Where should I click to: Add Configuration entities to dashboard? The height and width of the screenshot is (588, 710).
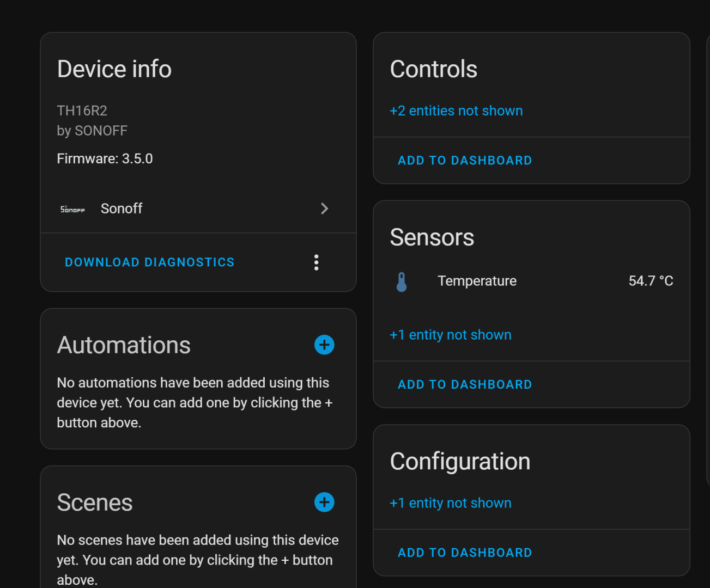click(x=465, y=553)
